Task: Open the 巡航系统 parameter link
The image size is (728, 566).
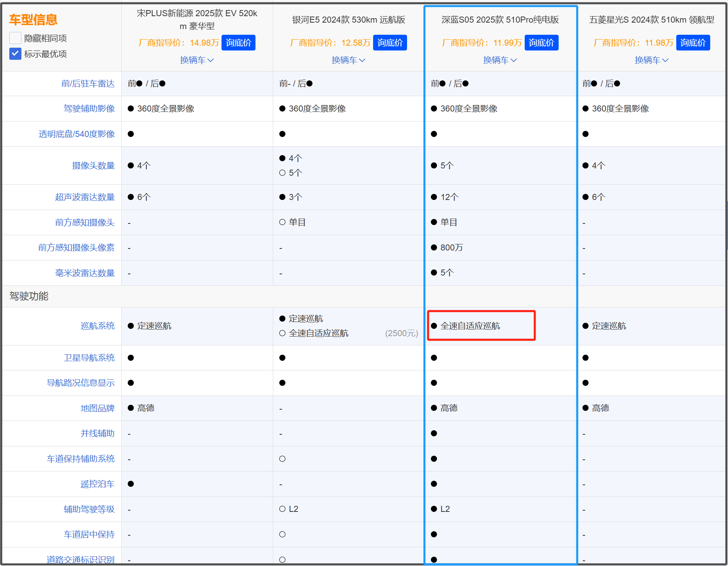Action: [98, 326]
